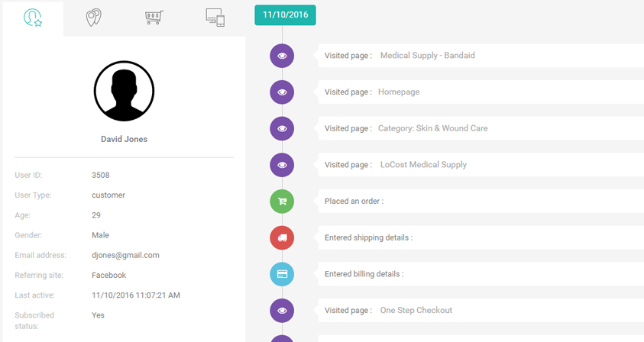The width and height of the screenshot is (644, 342).
Task: Select the user type value customer
Action: click(108, 195)
